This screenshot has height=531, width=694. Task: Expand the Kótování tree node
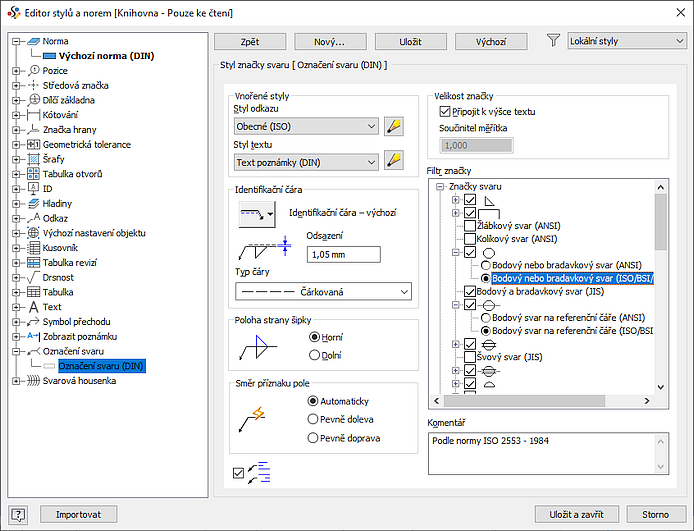(x=16, y=115)
